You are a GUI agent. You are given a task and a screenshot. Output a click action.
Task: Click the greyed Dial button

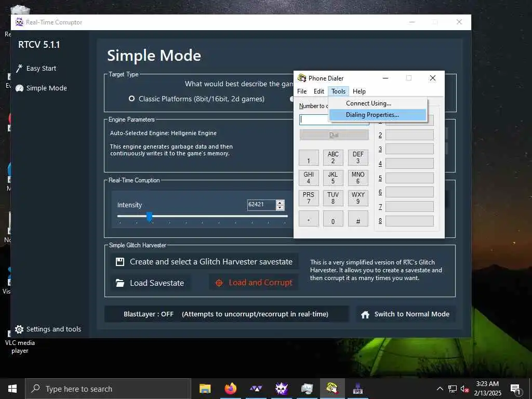[334, 135]
